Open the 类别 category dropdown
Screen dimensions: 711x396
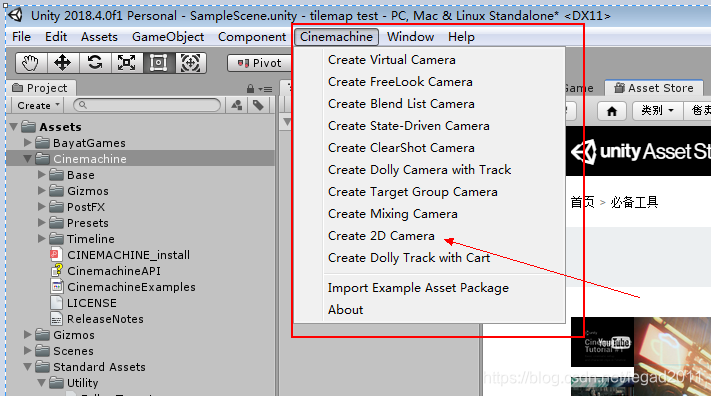point(657,111)
